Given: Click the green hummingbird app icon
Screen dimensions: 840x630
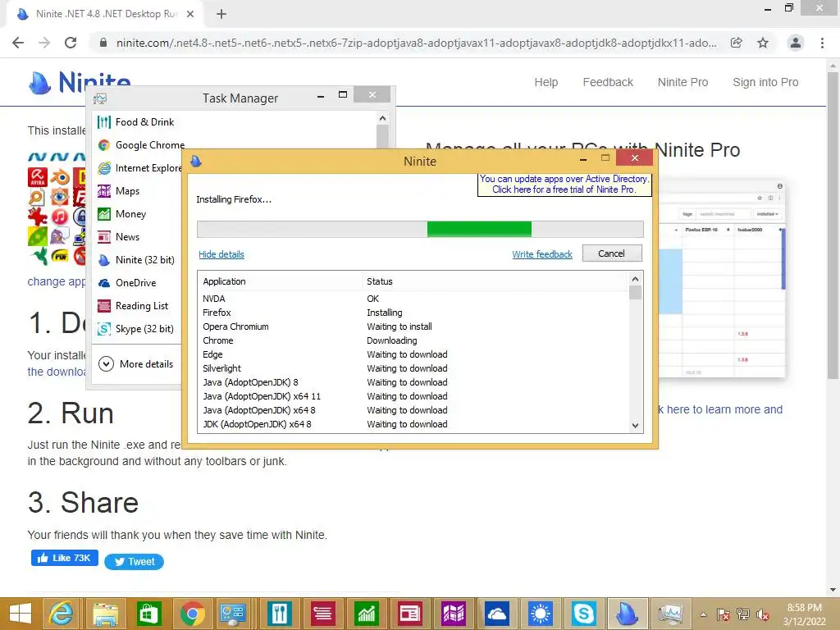Looking at the screenshot, I should (x=39, y=256).
